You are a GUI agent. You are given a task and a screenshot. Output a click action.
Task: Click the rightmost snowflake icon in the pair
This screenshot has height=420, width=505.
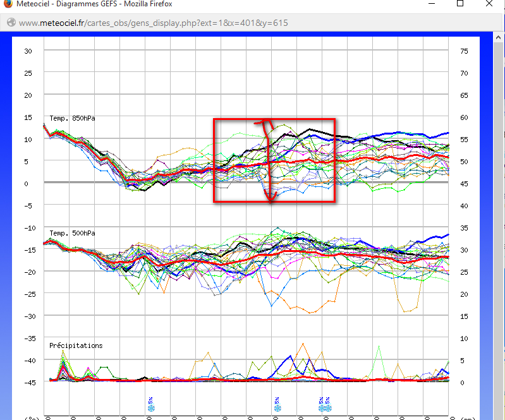point(327,407)
